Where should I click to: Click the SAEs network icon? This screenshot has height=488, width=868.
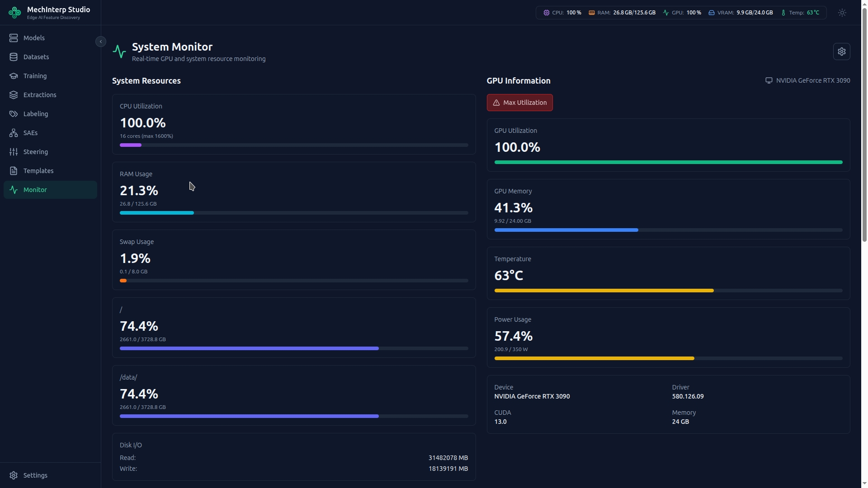point(14,133)
